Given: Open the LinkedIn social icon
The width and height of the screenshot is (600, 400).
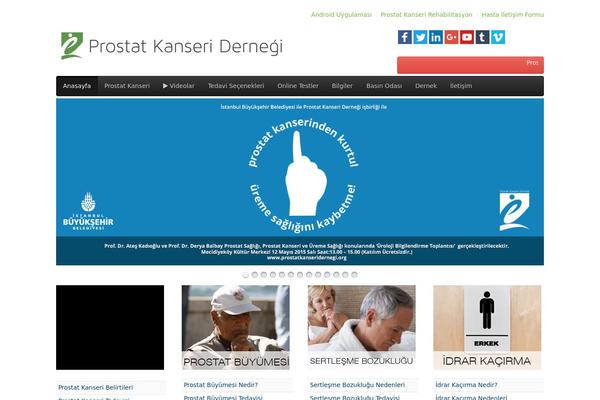Looking at the screenshot, I should tap(436, 37).
